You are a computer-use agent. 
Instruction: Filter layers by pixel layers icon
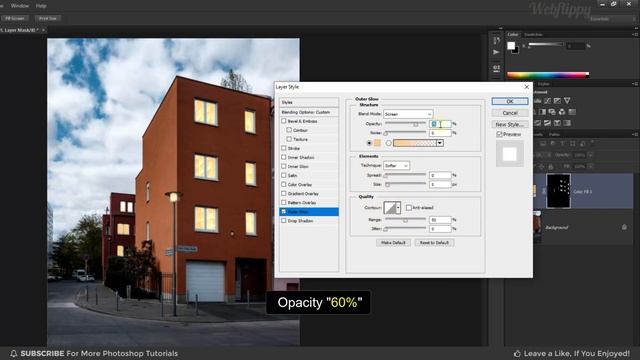[x=542, y=143]
